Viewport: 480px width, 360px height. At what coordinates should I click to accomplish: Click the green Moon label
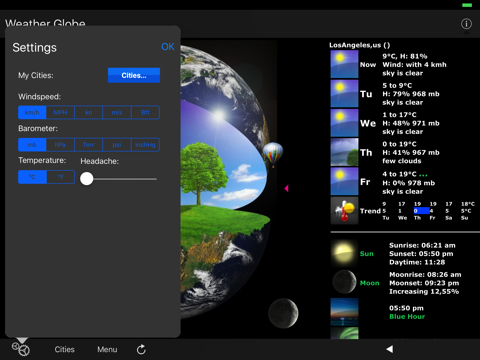[x=370, y=283]
